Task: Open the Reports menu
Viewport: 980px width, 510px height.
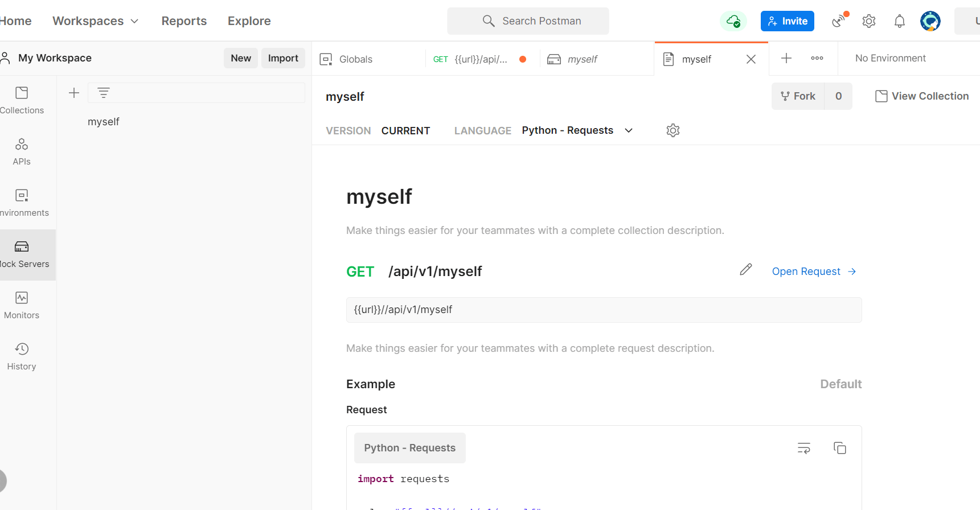Action: (x=184, y=21)
